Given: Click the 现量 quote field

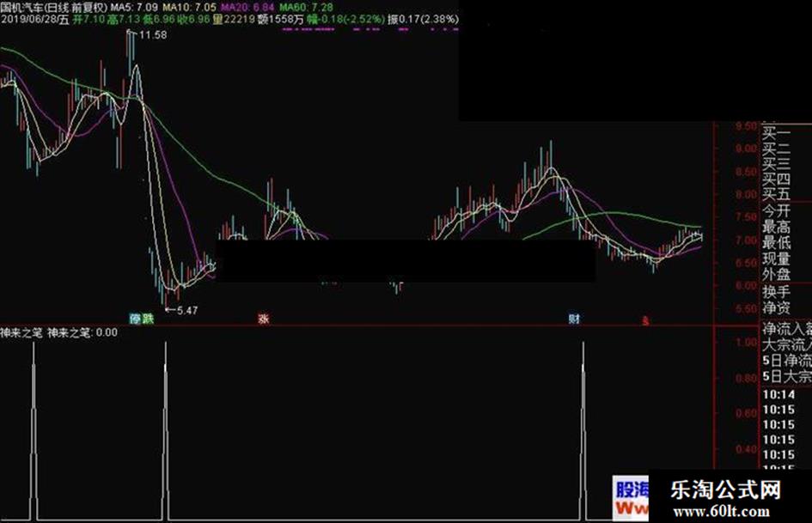Looking at the screenshot, I should click(x=776, y=258).
